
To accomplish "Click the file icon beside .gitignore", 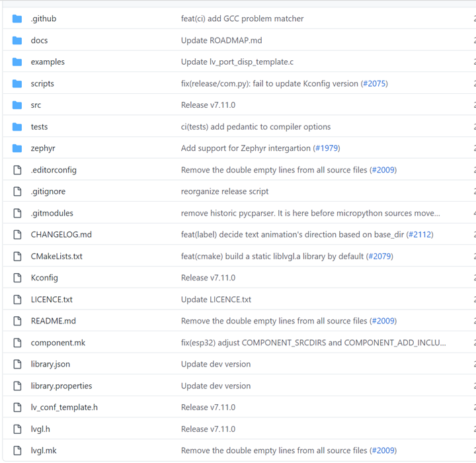I will (17, 191).
